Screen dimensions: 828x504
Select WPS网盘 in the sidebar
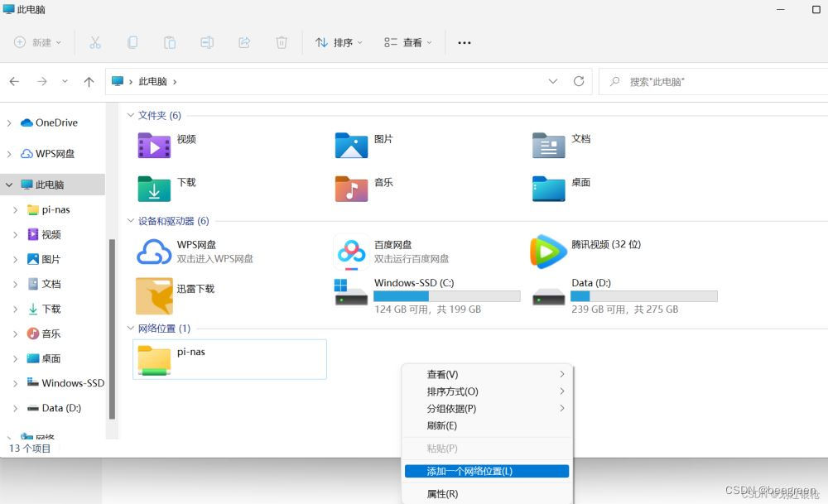click(55, 154)
